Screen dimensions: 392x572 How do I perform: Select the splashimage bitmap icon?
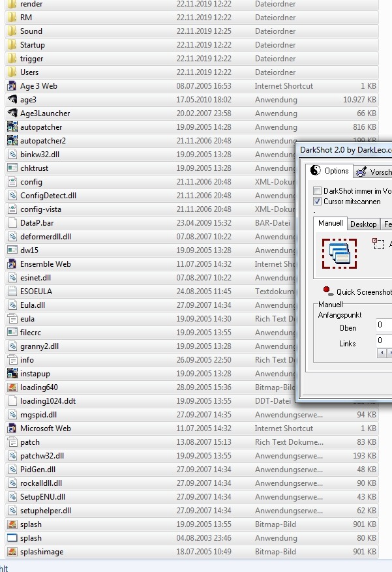click(12, 552)
